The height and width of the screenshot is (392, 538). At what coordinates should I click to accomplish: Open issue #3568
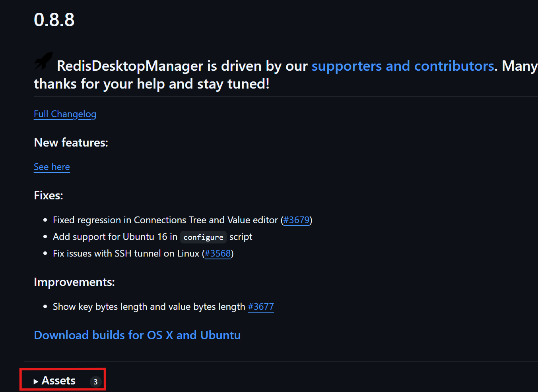(x=218, y=253)
